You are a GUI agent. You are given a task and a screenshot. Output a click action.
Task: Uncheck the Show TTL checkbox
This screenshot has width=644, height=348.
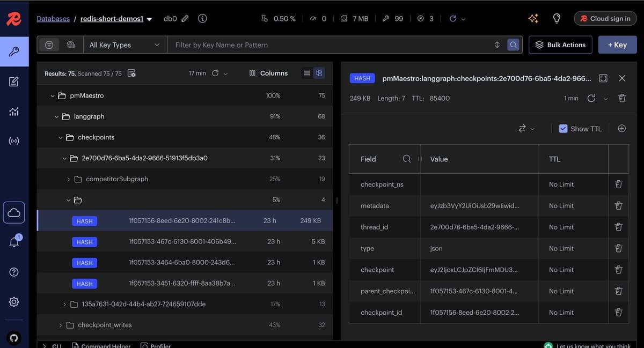pos(563,129)
